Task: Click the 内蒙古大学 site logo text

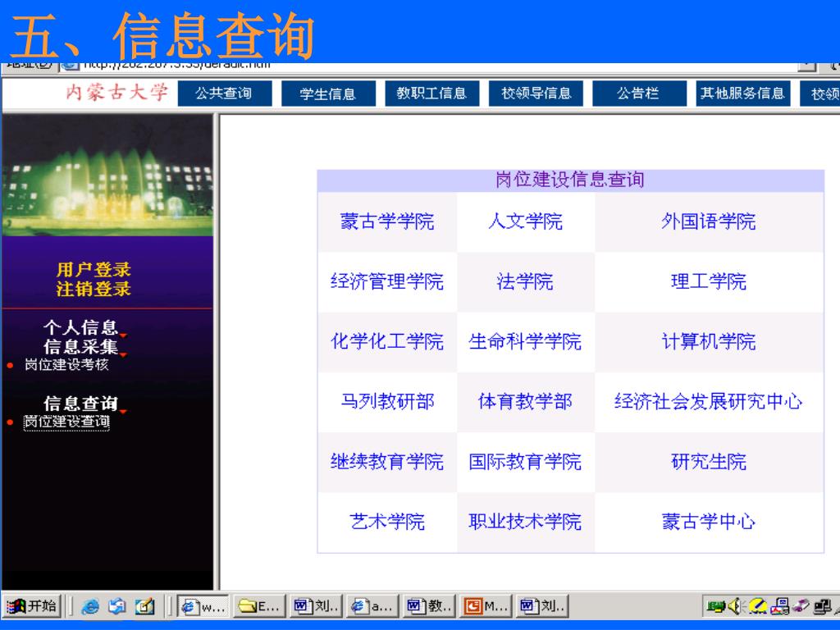Action: tap(116, 93)
